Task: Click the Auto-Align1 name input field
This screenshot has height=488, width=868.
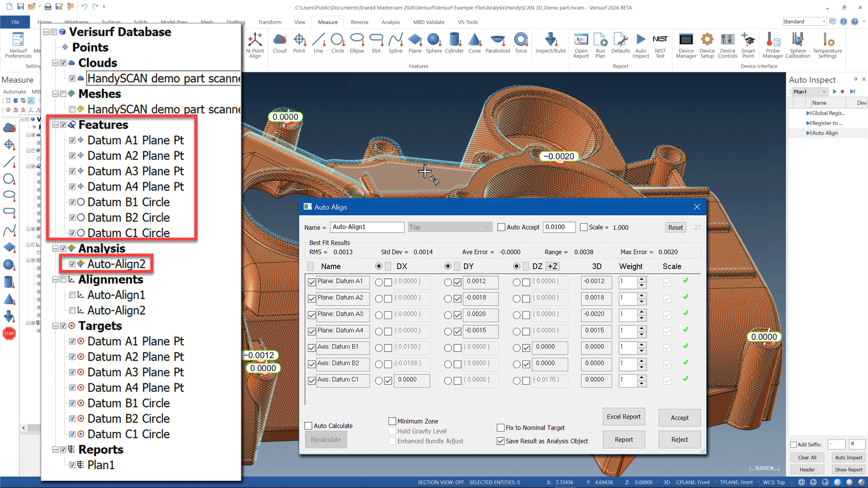Action: (x=367, y=227)
